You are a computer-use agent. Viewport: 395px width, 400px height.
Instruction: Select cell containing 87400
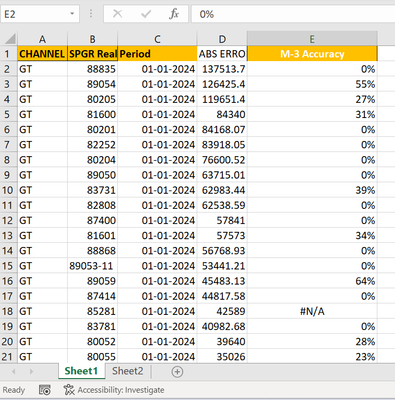(93, 220)
